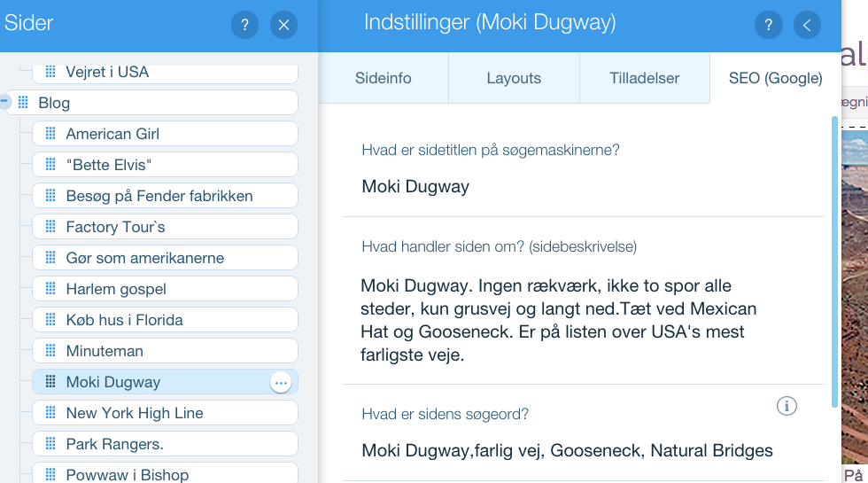Close the Sider panel
This screenshot has width=868, height=483.
point(283,25)
